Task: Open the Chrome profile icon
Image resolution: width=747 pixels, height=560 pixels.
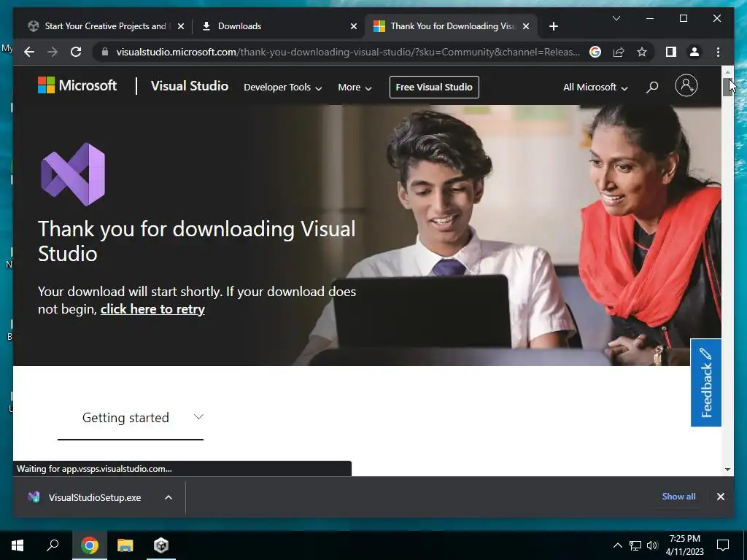Action: (x=694, y=52)
